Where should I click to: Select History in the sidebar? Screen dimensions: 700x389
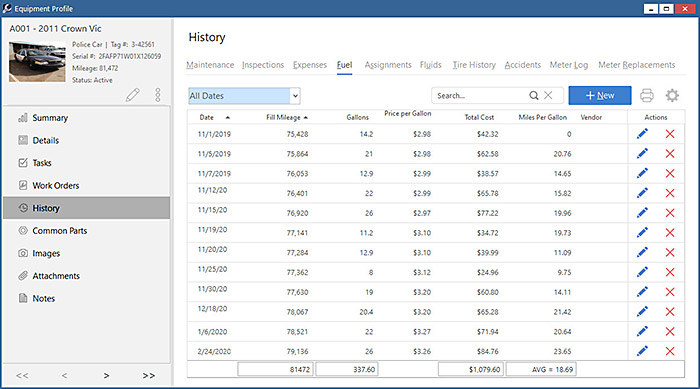coord(86,208)
